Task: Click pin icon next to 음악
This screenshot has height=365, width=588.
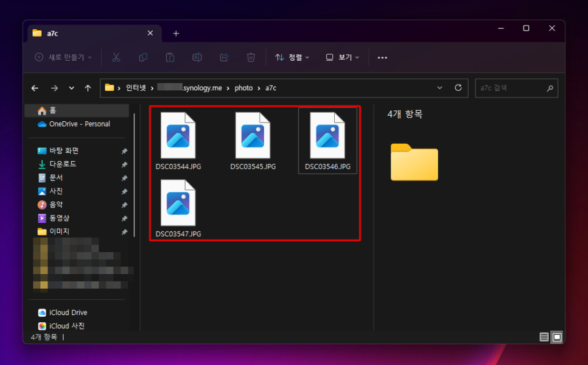Action: click(124, 205)
